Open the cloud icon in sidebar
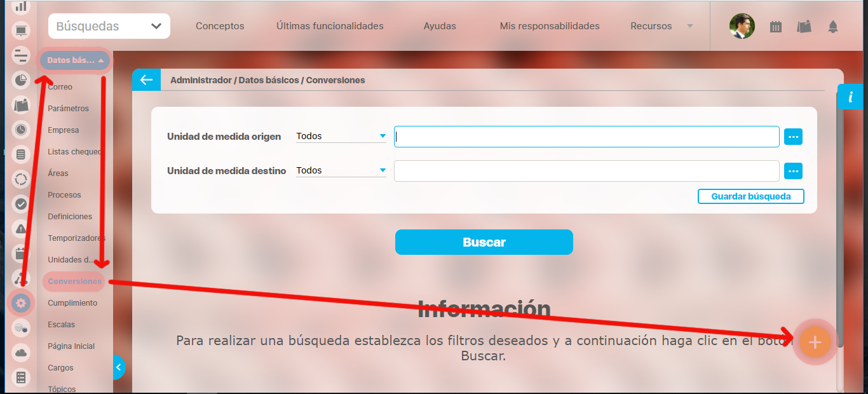Screen dimensions: 868x394 pyautogui.click(x=21, y=352)
